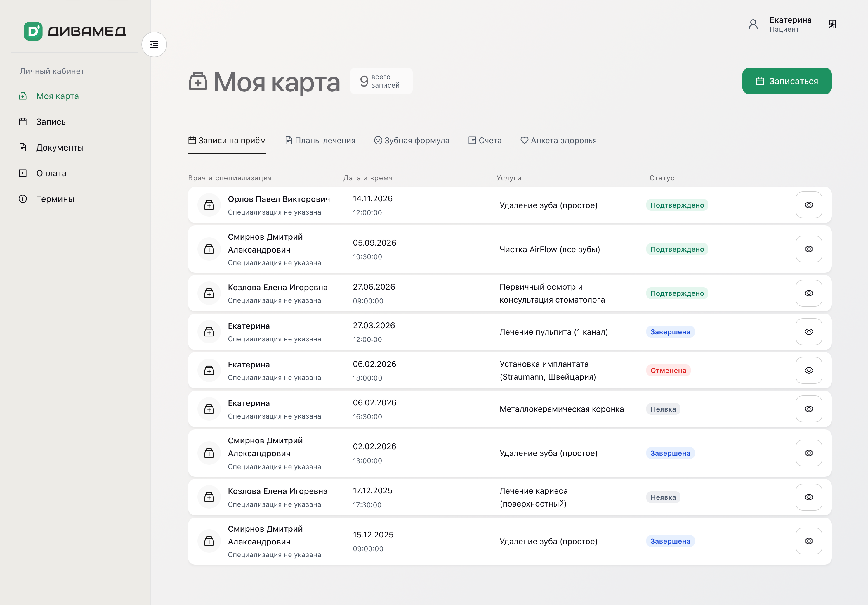The image size is (868, 605).
Task: Click the doctor name Орлов Павел Викторович
Action: (x=279, y=199)
